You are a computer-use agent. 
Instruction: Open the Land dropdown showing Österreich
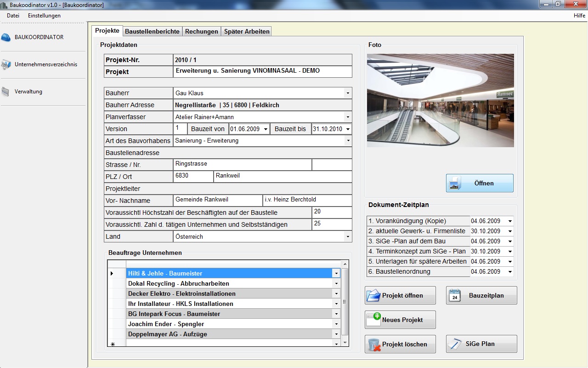[x=348, y=237]
